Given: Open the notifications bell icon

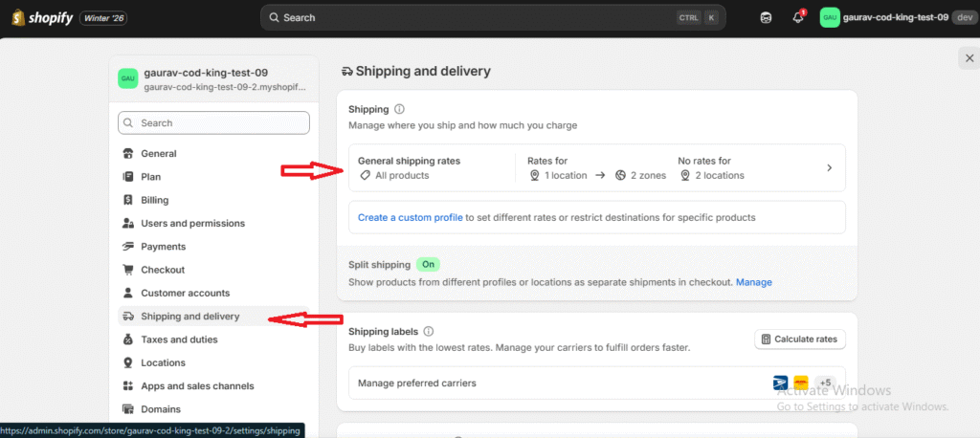Looking at the screenshot, I should (x=797, y=17).
